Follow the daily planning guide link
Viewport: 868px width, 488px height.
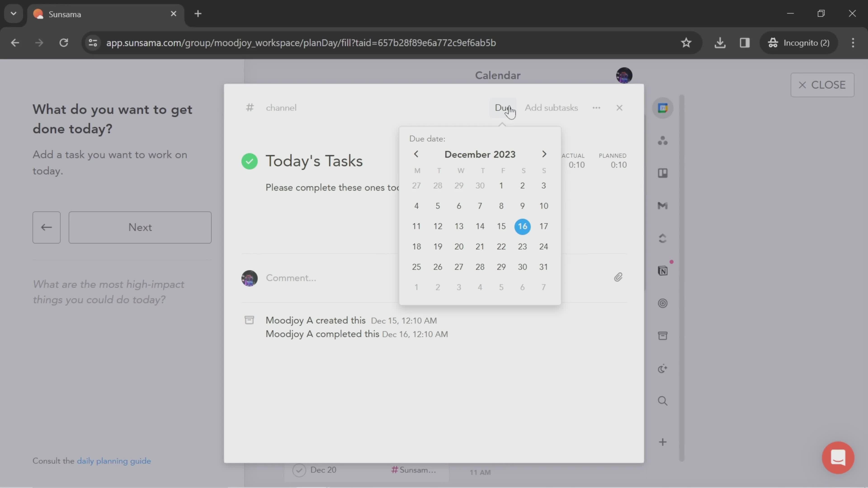(x=114, y=461)
